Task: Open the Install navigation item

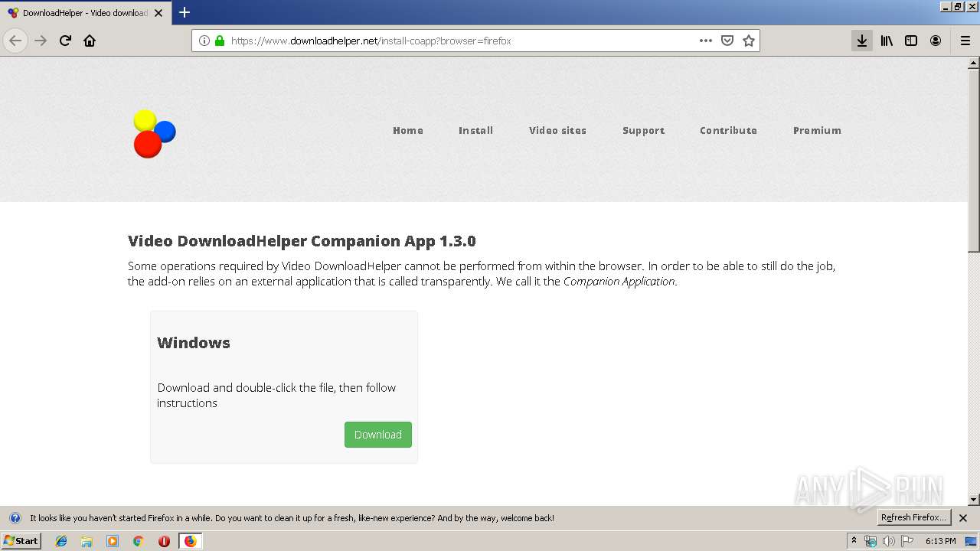Action: coord(475,130)
